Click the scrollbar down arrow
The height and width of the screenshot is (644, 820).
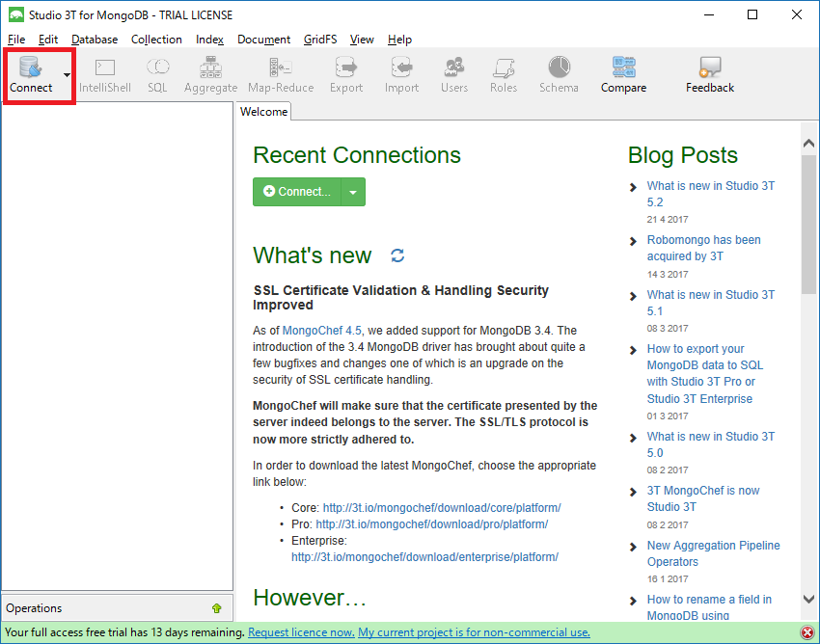[808, 599]
